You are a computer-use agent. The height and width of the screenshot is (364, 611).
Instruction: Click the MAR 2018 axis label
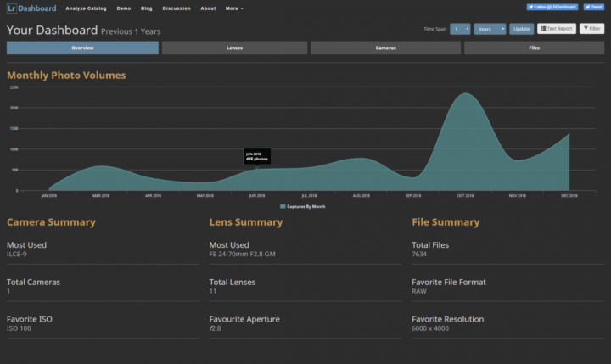(x=101, y=196)
